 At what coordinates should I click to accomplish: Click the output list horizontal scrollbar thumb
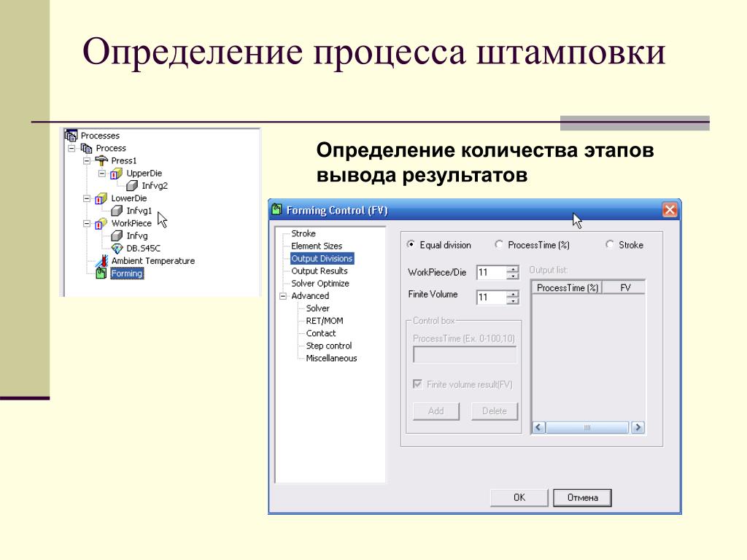(x=587, y=427)
